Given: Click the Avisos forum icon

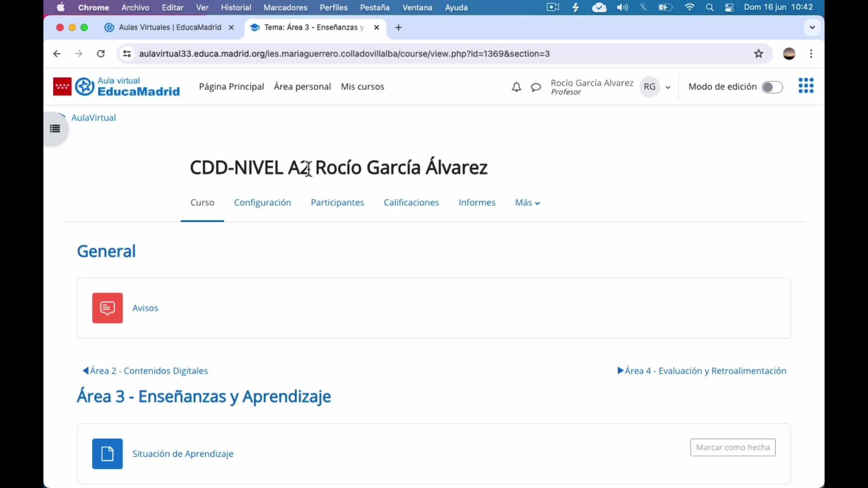Looking at the screenshot, I should (107, 308).
